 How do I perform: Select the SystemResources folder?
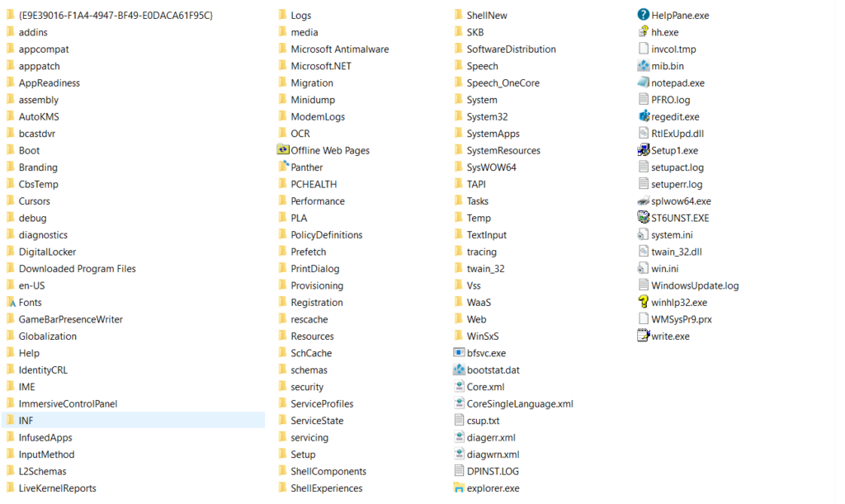pos(497,150)
